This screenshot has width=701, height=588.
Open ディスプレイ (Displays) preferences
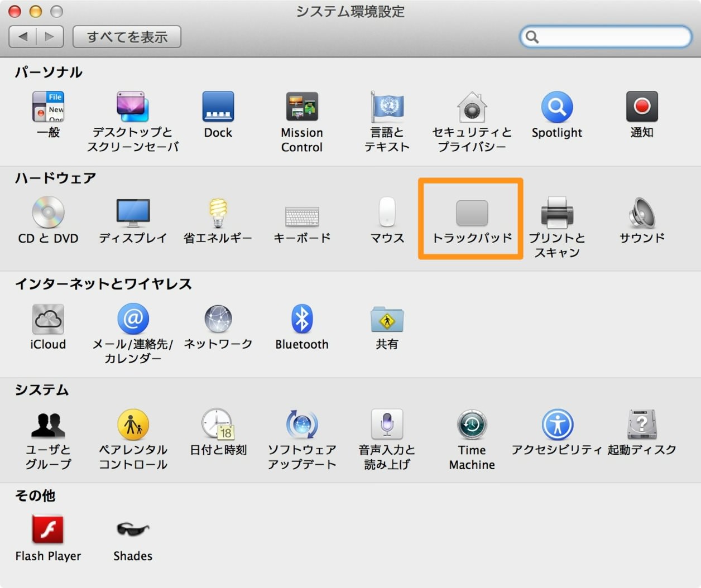(x=133, y=212)
